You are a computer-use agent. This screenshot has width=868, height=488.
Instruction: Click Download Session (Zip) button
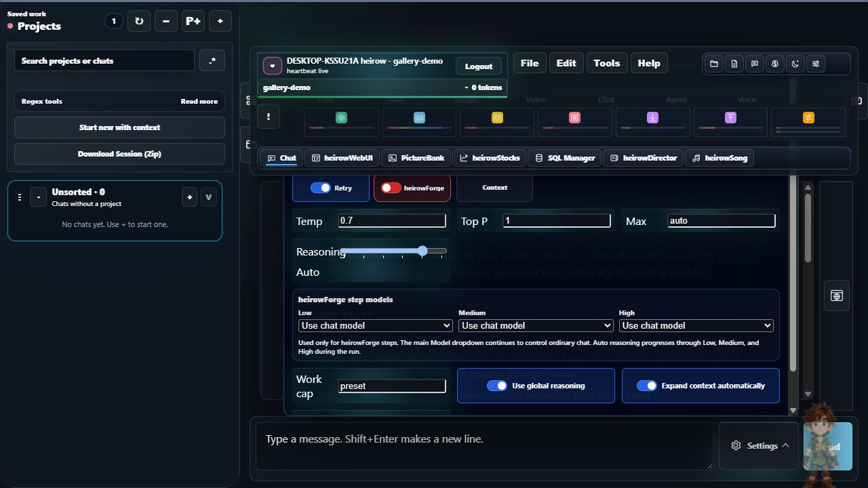pyautogui.click(x=119, y=154)
